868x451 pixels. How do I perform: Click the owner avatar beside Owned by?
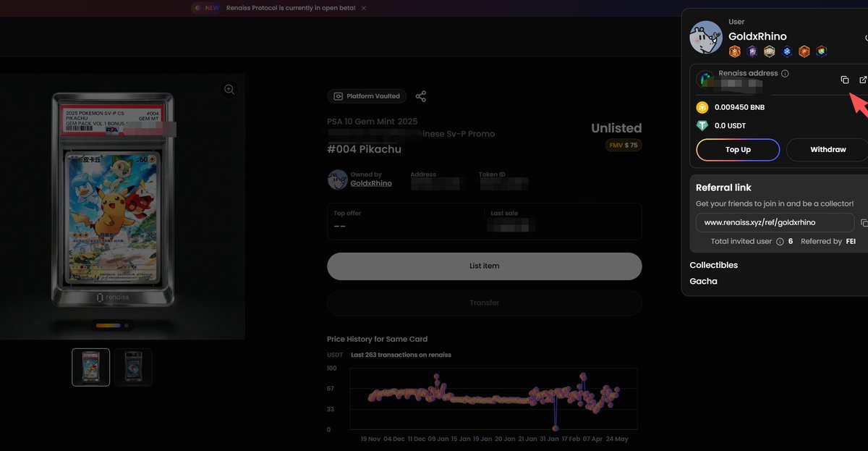click(338, 180)
